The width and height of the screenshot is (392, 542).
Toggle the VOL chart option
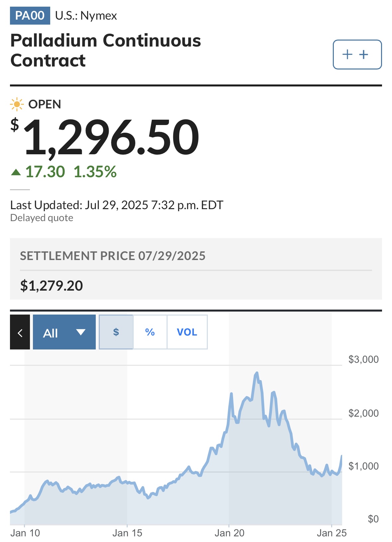coord(187,332)
